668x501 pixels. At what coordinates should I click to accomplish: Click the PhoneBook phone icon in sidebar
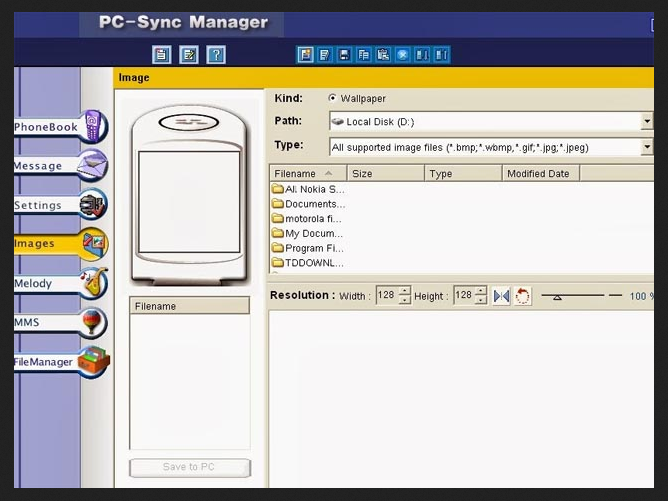click(x=95, y=126)
